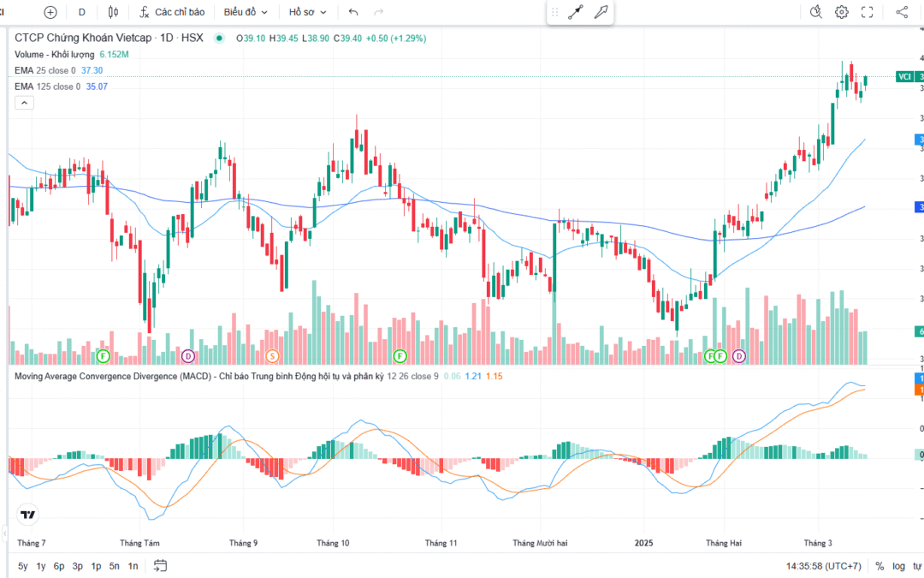Viewport: 924px width, 578px height.
Task: Collapse the indicator legend with chevron
Action: tap(24, 103)
